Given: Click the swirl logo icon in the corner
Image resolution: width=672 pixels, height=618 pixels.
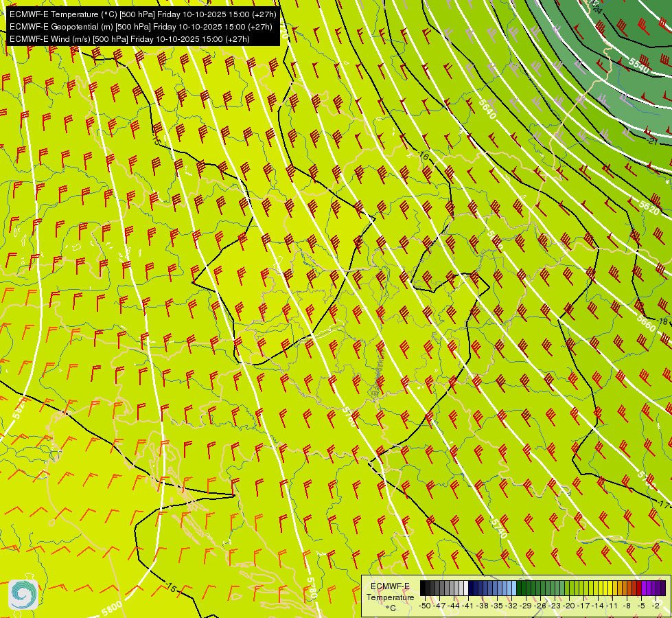Looking at the screenshot, I should pyautogui.click(x=23, y=595).
